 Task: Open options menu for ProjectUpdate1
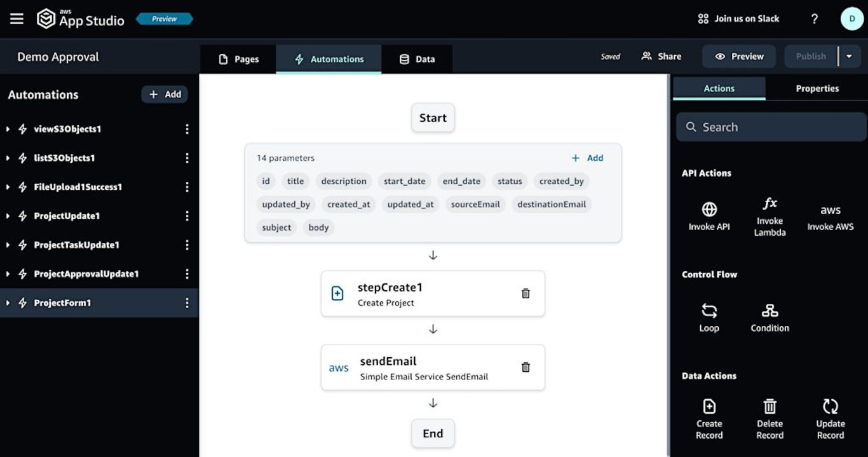coord(187,216)
